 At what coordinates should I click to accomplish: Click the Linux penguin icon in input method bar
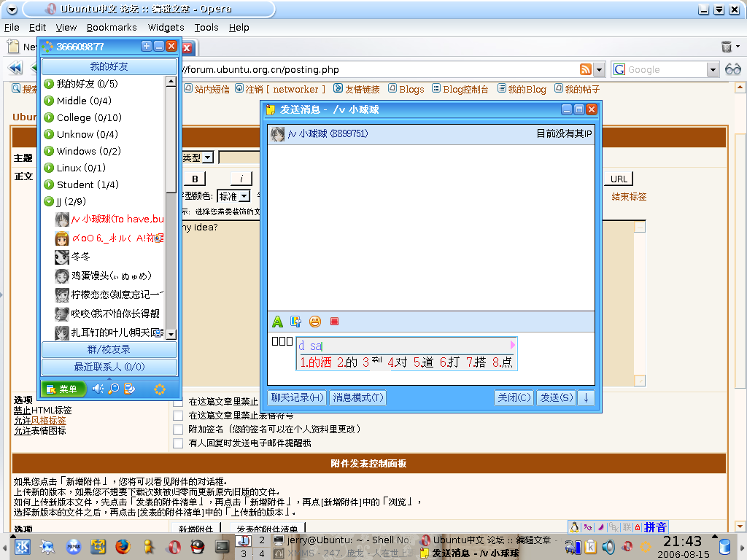click(575, 527)
